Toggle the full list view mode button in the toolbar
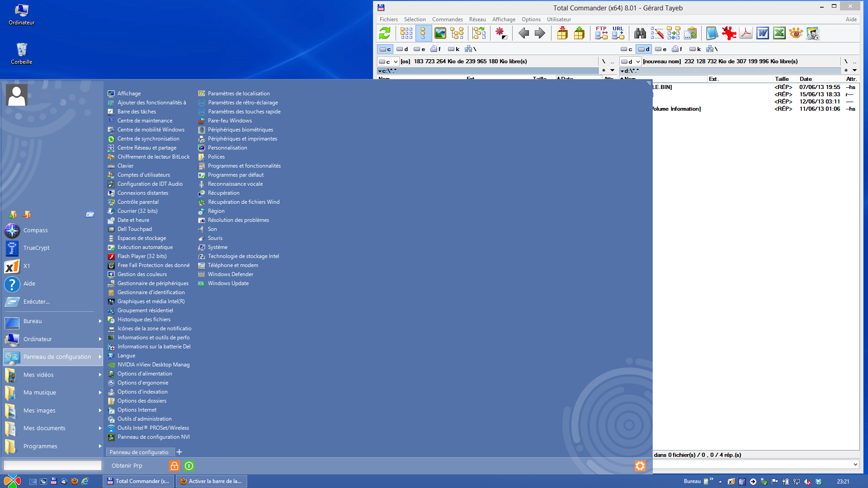This screenshot has height=488, width=868. (x=423, y=33)
